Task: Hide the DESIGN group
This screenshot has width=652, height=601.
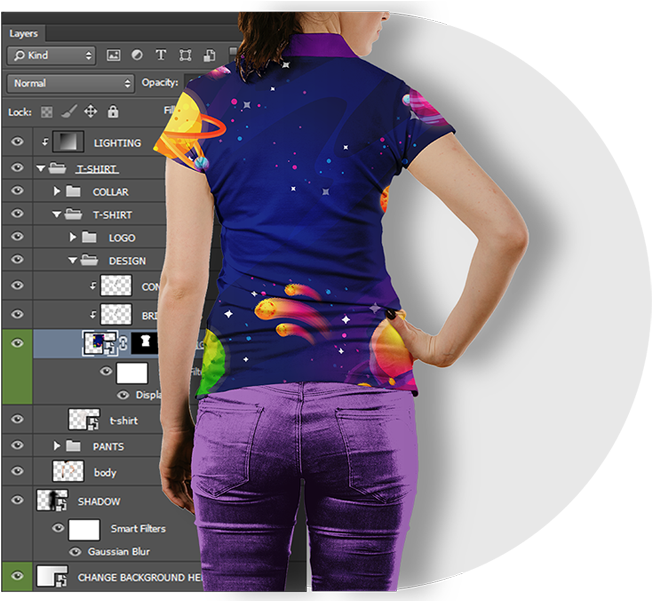Action: (x=17, y=260)
